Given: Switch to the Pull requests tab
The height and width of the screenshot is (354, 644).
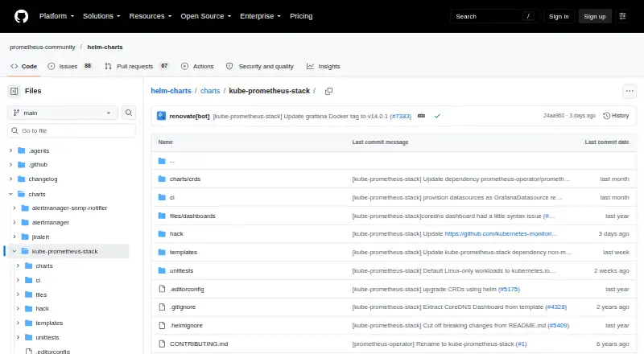Looking at the screenshot, I should tap(137, 66).
